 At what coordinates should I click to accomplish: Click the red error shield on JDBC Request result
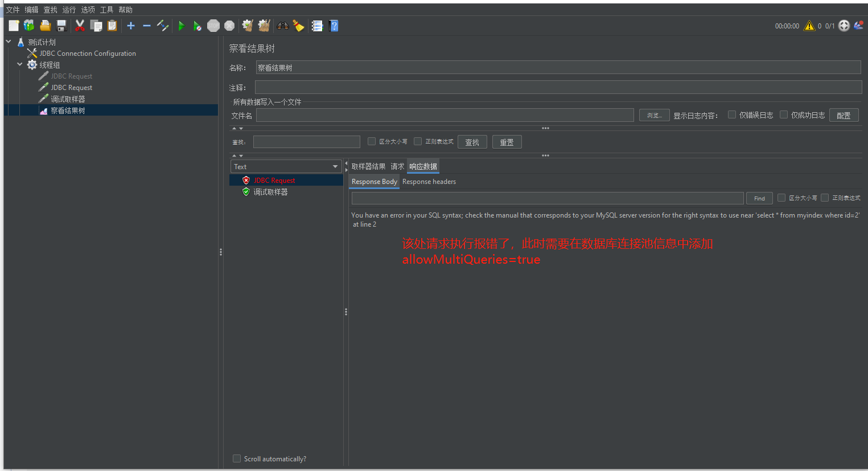point(246,180)
